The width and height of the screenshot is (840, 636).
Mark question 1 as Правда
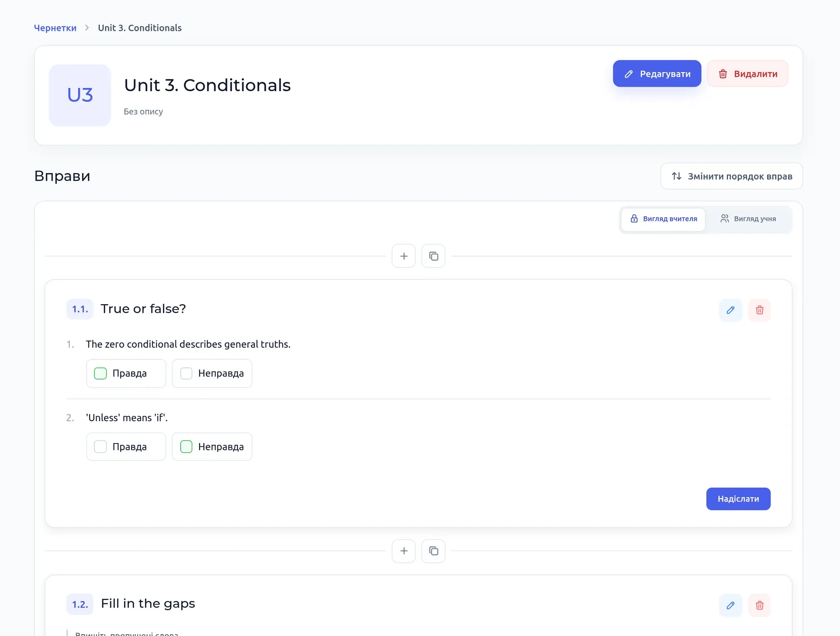[126, 373]
